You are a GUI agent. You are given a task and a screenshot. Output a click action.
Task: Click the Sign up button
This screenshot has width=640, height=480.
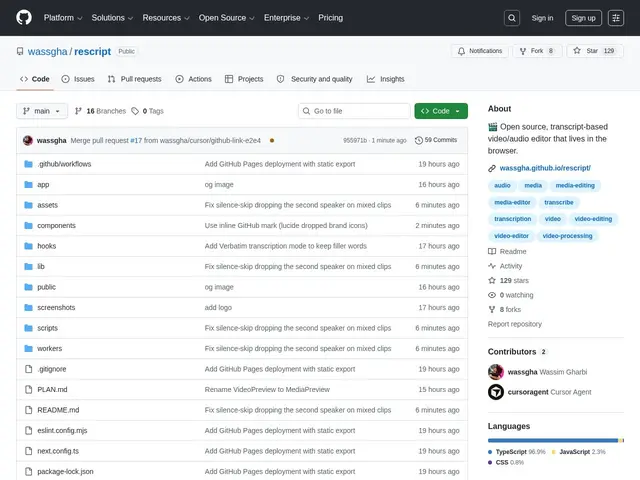click(583, 18)
